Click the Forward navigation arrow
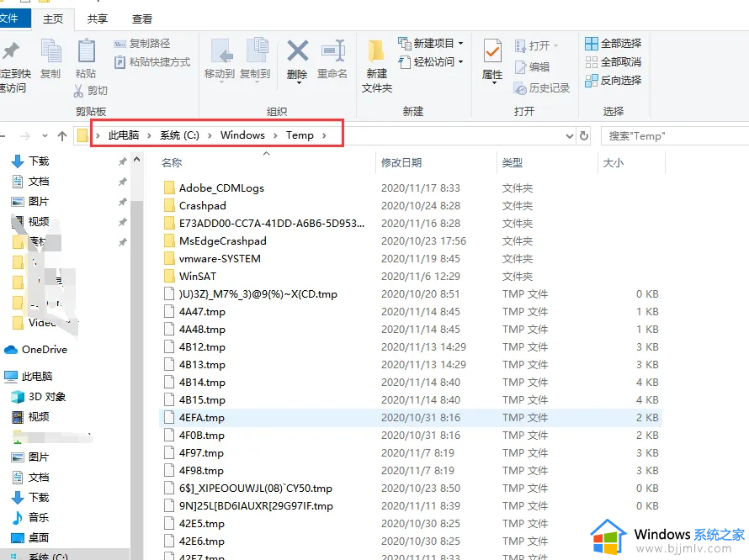This screenshot has height=560, width=749. click(x=25, y=136)
